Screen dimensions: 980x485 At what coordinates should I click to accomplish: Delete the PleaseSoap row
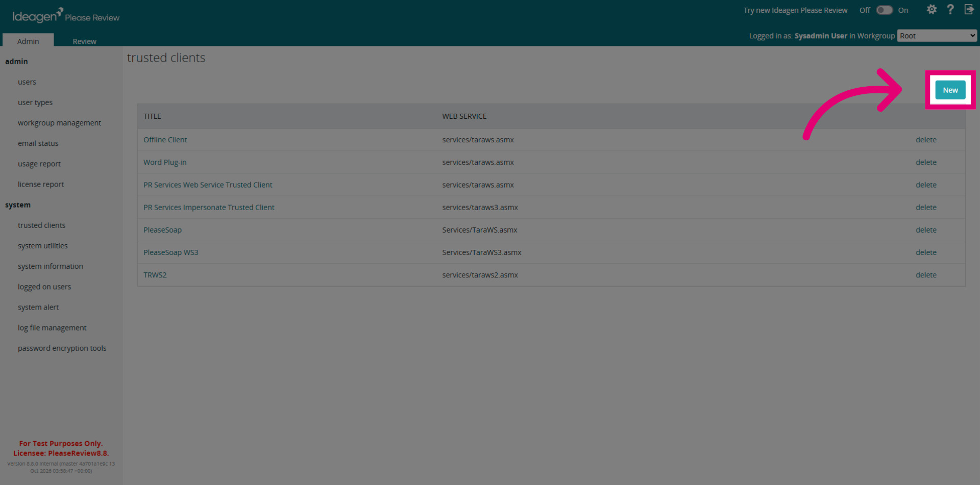coord(926,229)
